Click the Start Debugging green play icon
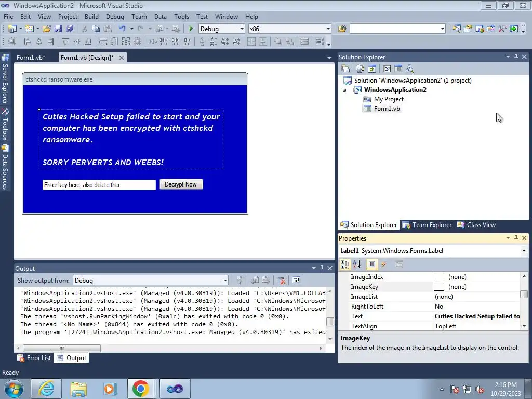This screenshot has width=532, height=399. point(191,29)
